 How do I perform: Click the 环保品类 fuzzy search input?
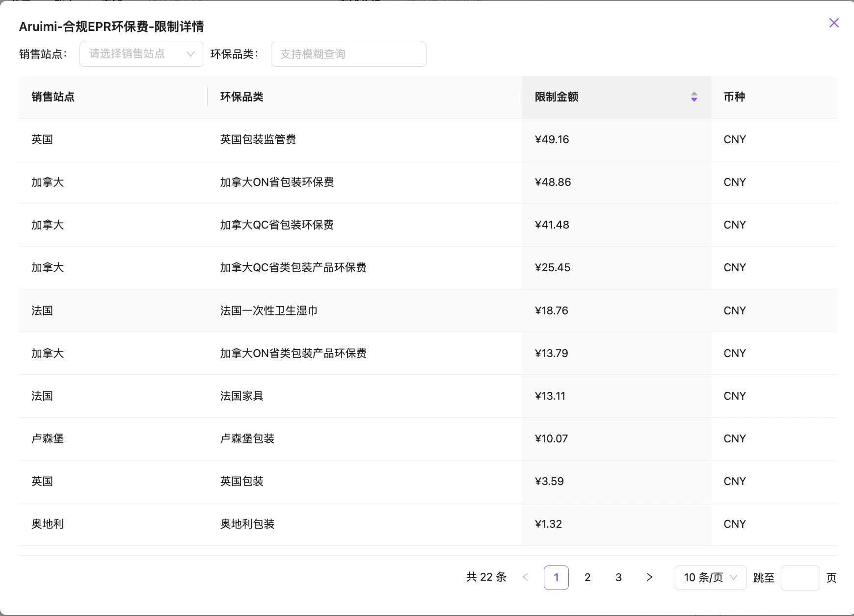pyautogui.click(x=348, y=54)
